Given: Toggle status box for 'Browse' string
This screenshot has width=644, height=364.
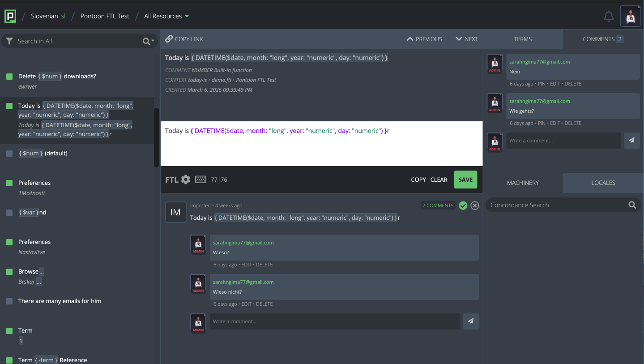Looking at the screenshot, I should pyautogui.click(x=9, y=272).
